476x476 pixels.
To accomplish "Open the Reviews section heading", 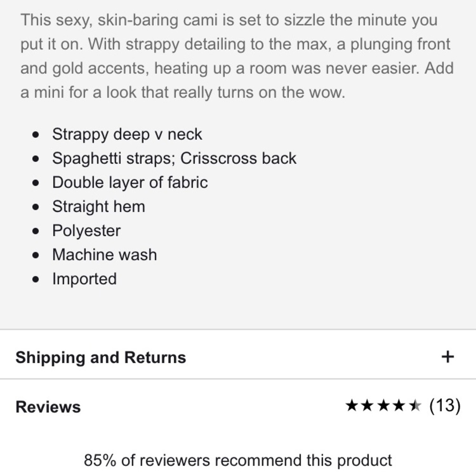I will pos(48,407).
